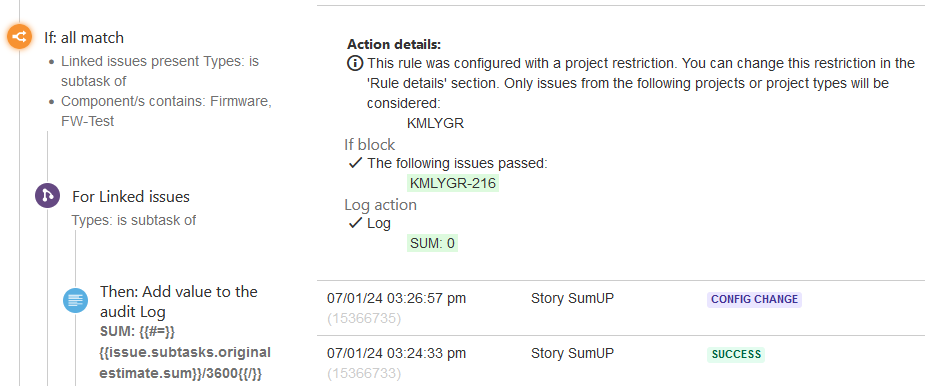Select the KMLYGR project name text
Viewport: 925px width, 386px height.
pos(435,124)
